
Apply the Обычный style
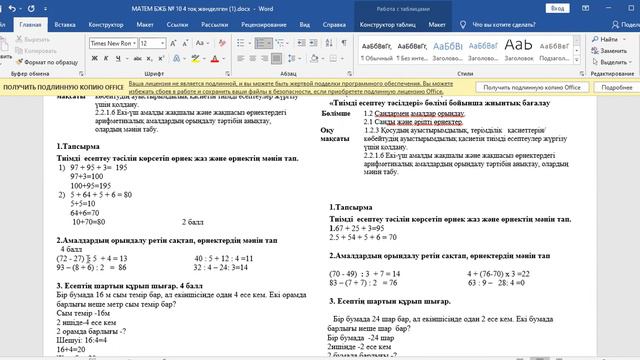click(376, 51)
